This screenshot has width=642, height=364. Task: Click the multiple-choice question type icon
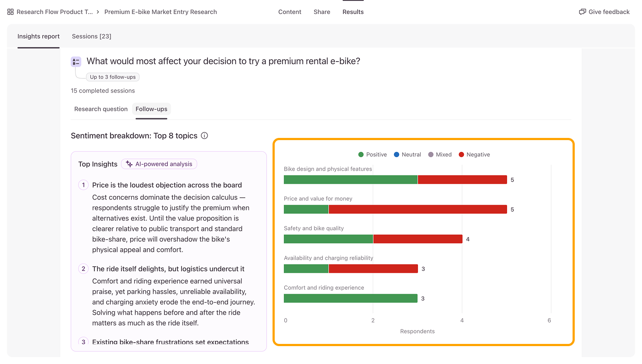[x=76, y=62]
